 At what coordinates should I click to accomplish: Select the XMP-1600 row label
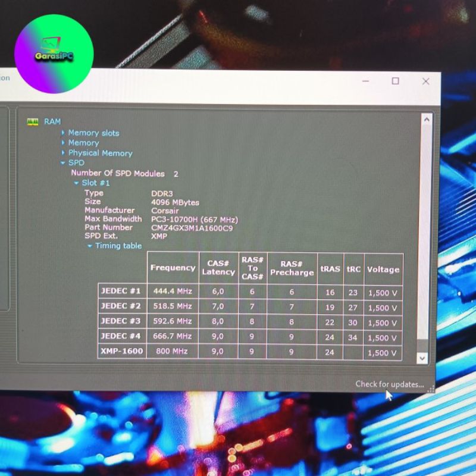pos(122,352)
